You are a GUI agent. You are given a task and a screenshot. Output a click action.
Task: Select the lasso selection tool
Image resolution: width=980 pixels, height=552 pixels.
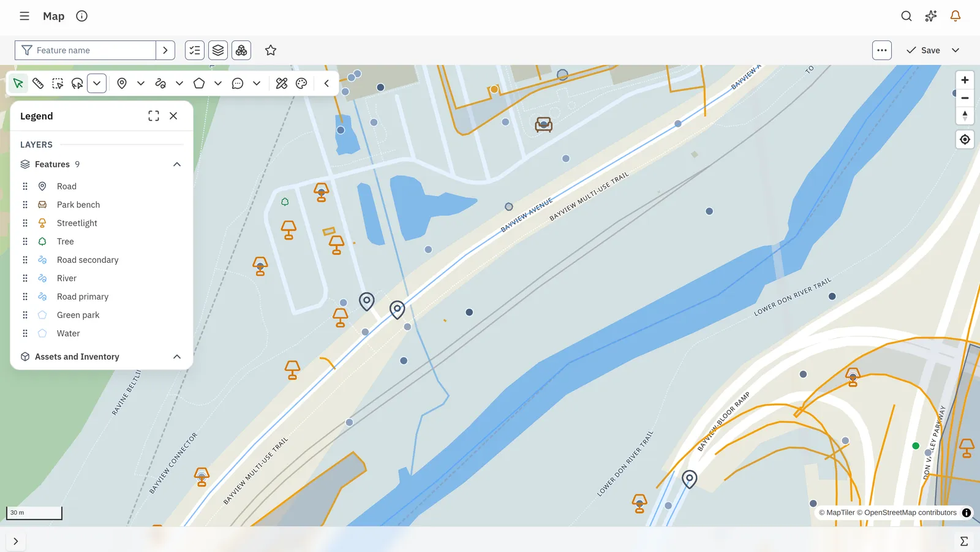pyautogui.click(x=77, y=83)
